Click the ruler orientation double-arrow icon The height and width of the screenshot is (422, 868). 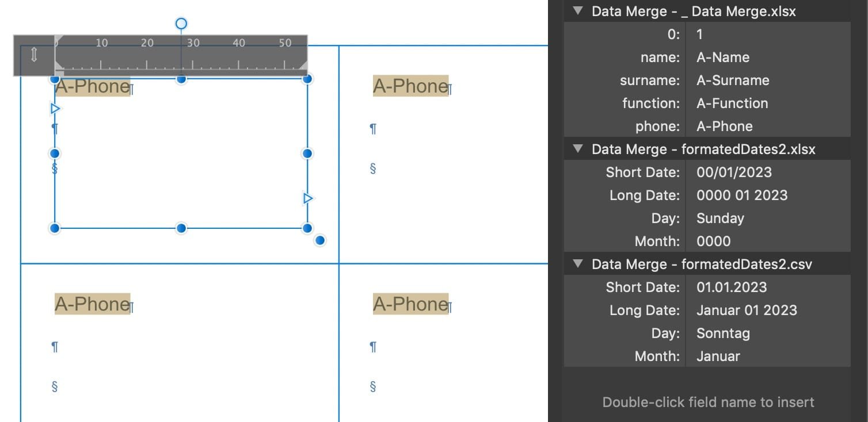tap(34, 53)
